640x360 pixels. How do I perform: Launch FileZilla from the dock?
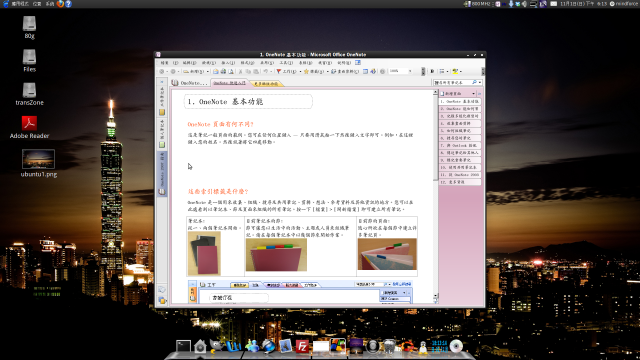coord(302,346)
